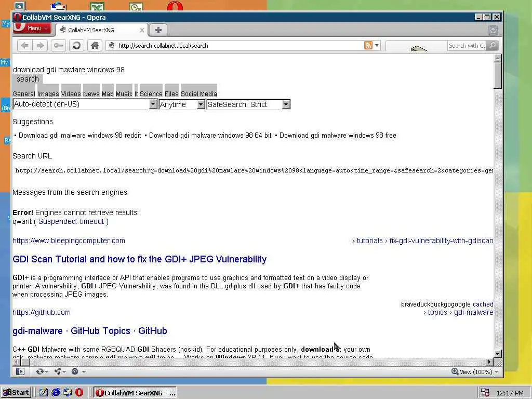Screen dimensions: 532x399
Task: Launch Opera from quick launch
Action: (x=79, y=393)
